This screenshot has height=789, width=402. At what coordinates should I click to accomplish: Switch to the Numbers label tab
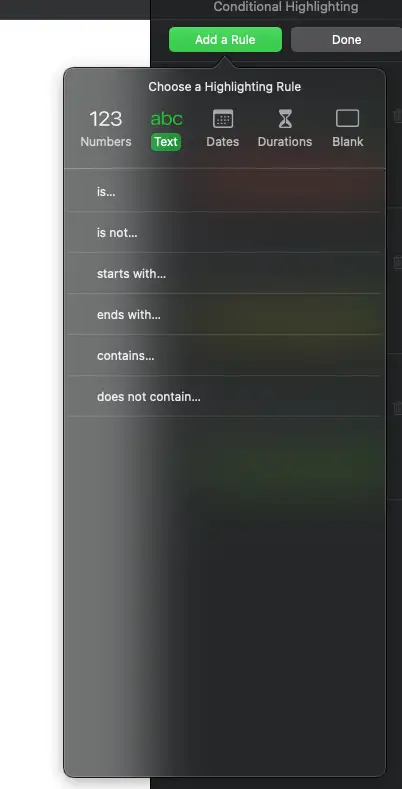point(106,142)
